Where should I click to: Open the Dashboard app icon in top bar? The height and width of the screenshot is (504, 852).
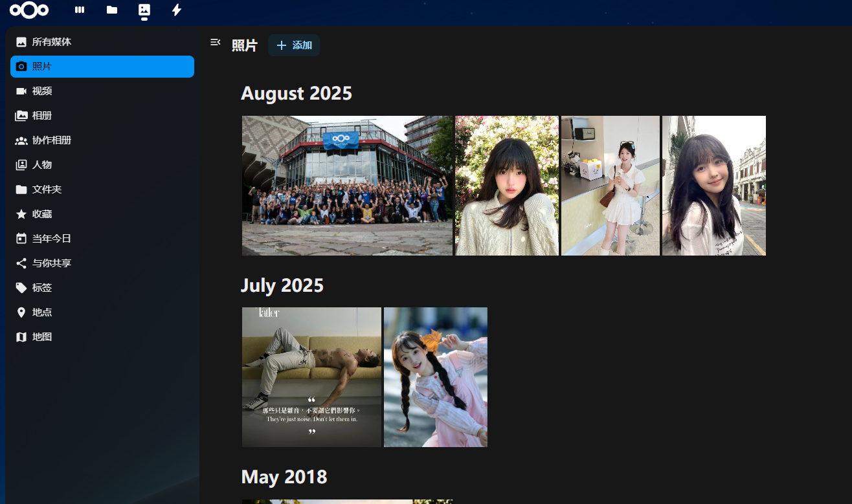[80, 10]
